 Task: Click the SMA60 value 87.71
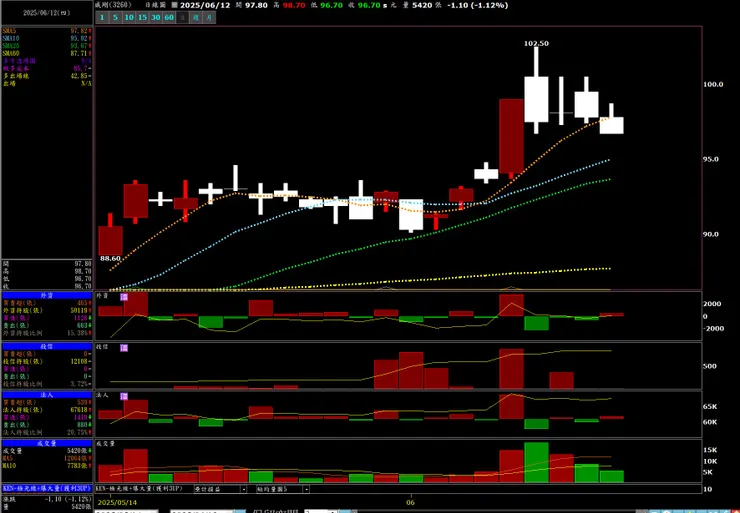[x=80, y=54]
